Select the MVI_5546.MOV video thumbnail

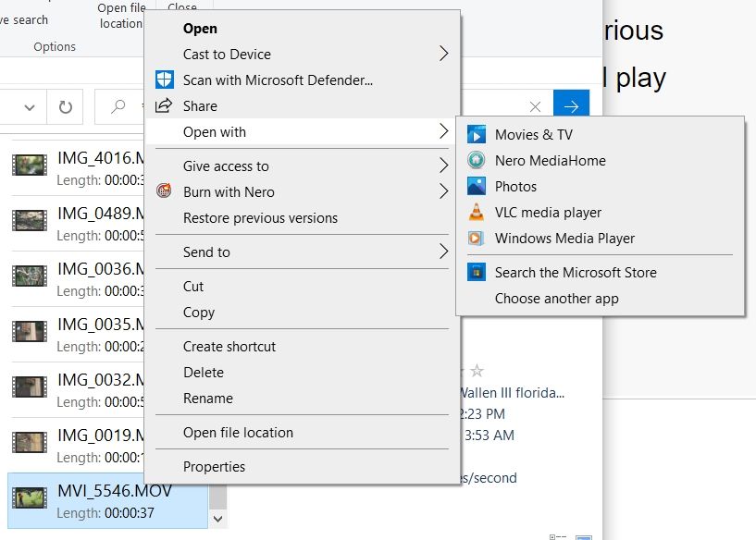coord(29,499)
